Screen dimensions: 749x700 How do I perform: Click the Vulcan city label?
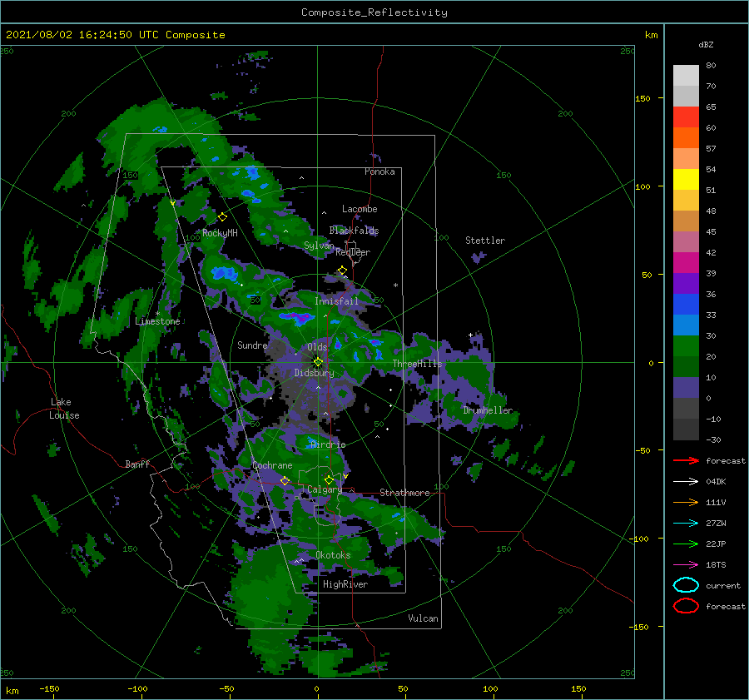coord(423,618)
